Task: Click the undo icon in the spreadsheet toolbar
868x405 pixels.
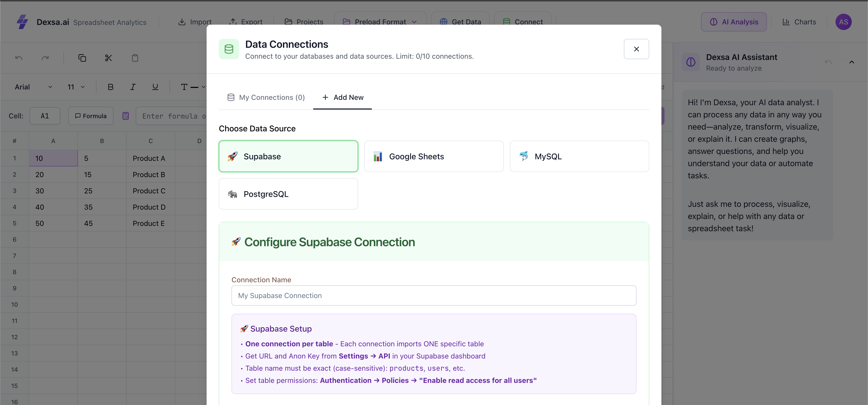Action: coord(19,58)
